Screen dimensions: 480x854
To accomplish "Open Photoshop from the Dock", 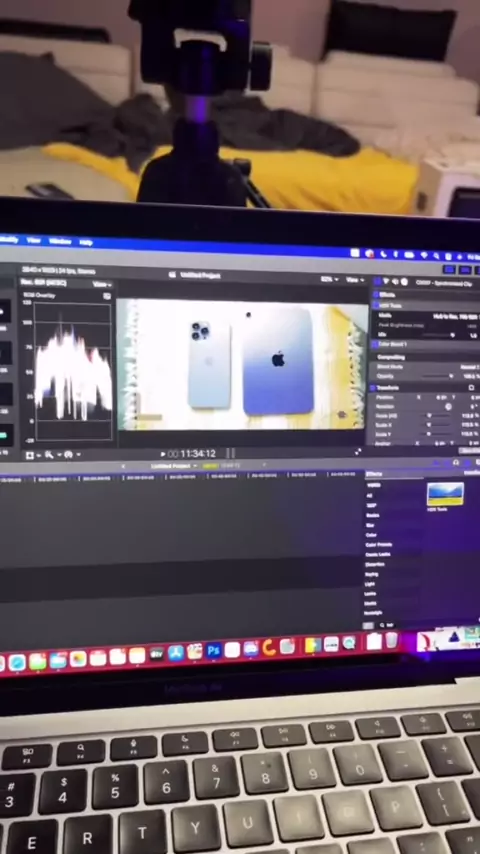I will (x=214, y=650).
